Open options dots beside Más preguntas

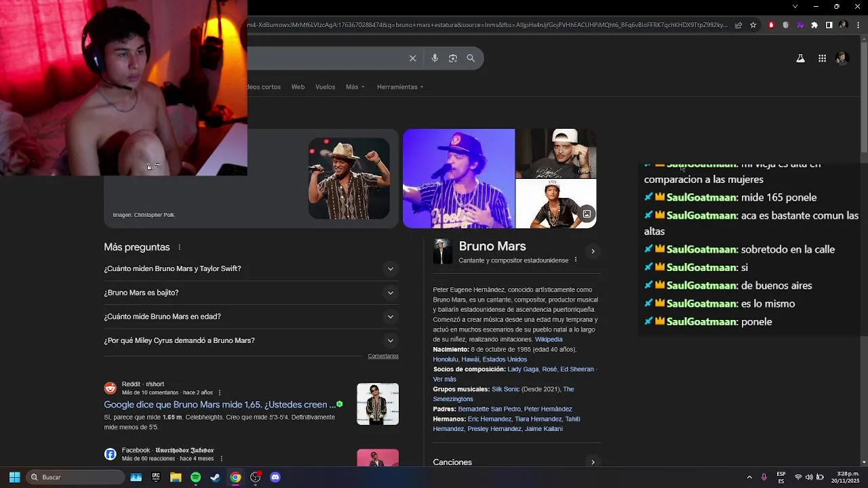[x=179, y=247]
